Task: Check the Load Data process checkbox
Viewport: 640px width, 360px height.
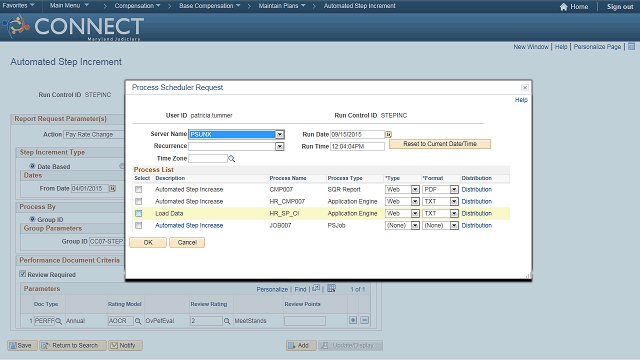Action: (x=139, y=213)
